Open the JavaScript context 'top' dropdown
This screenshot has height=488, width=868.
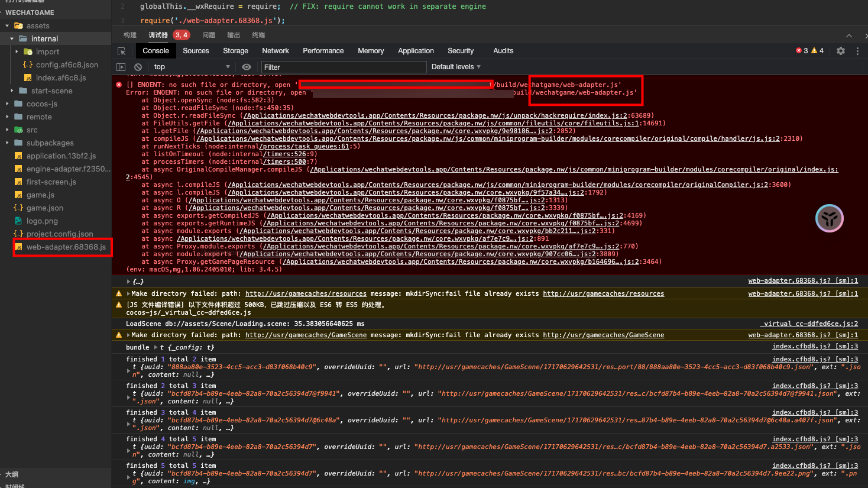coord(192,67)
